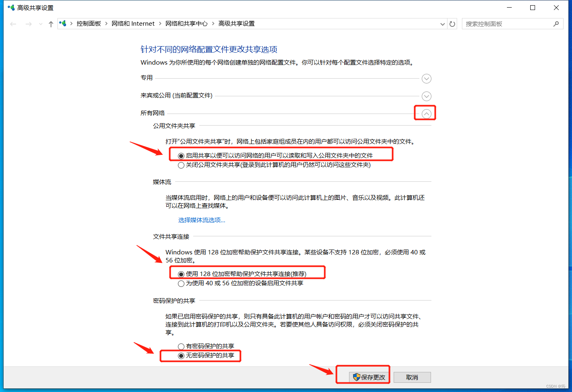Maximize the 高级共享设置 window

click(533, 8)
